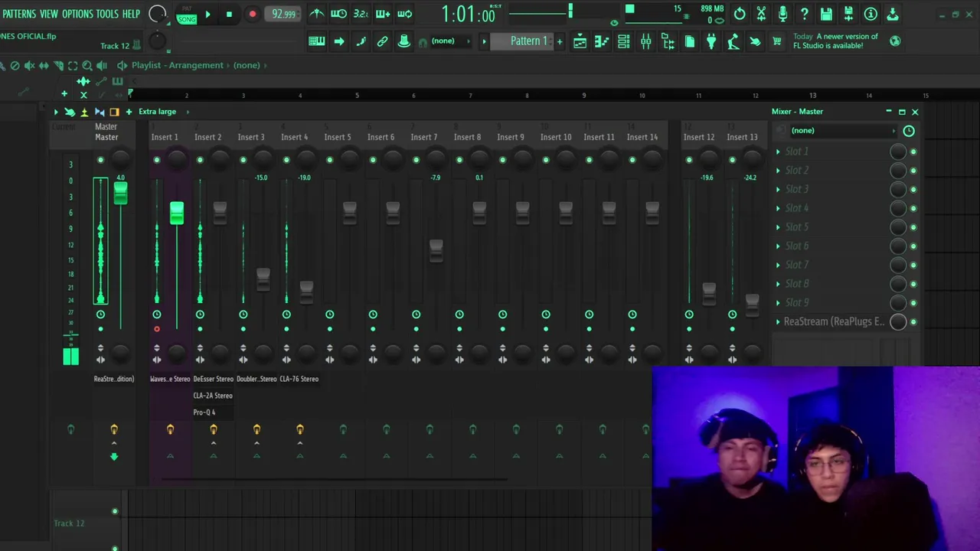Toggle the overdub recording icon
This screenshot has width=980, height=551.
383,14
